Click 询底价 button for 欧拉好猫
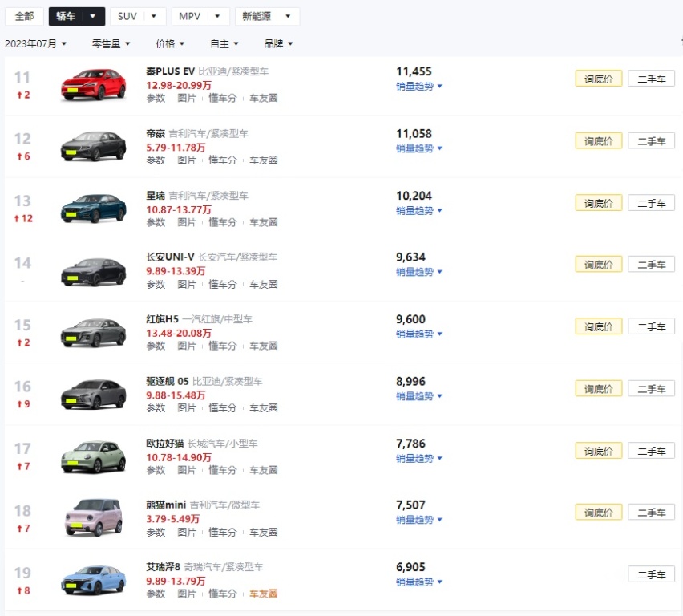 pos(599,451)
